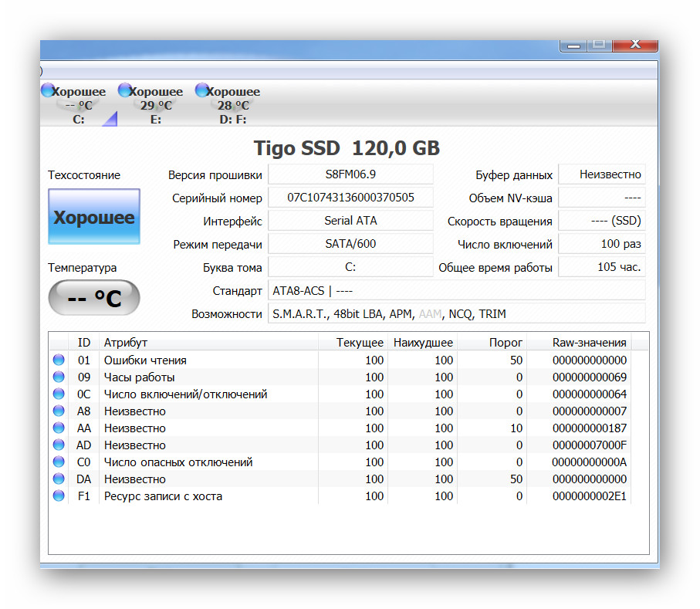Click the ID column header
Viewport: 700px width, 609px height.
pos(84,343)
